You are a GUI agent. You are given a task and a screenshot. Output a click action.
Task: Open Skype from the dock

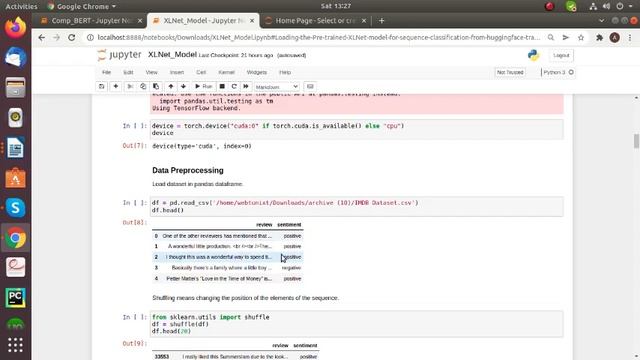[15, 207]
